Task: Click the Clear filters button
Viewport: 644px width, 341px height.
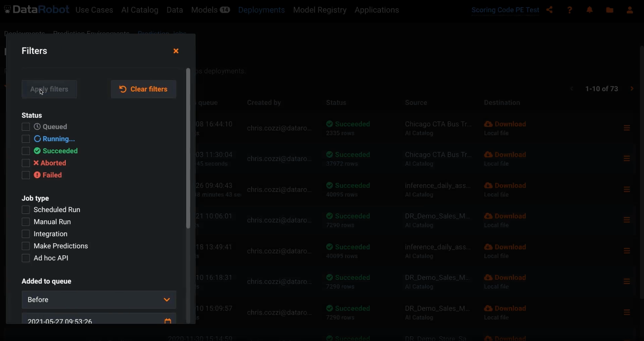Action: pos(143,89)
